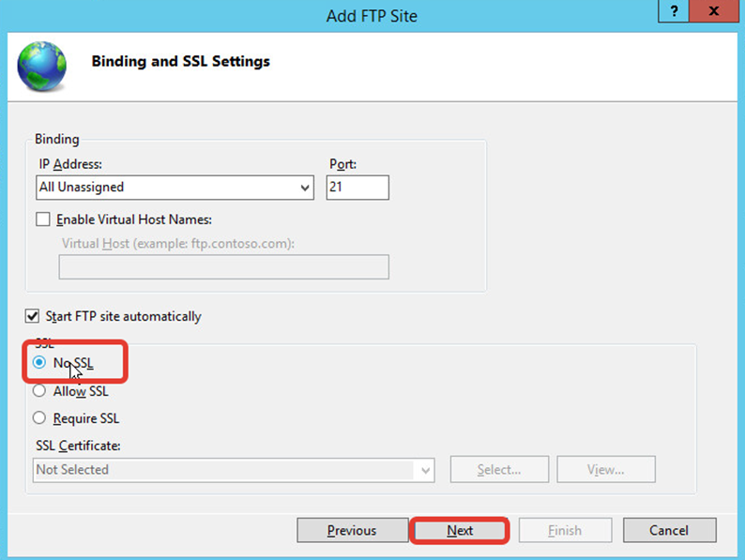Viewport: 745px width, 560px height.
Task: Close the Add FTP Site dialog
Action: (x=713, y=11)
